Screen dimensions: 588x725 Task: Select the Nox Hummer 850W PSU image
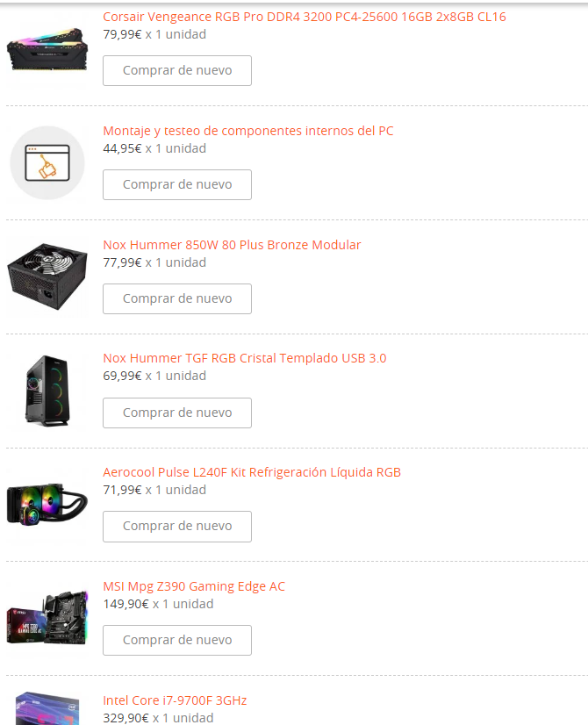pos(47,276)
